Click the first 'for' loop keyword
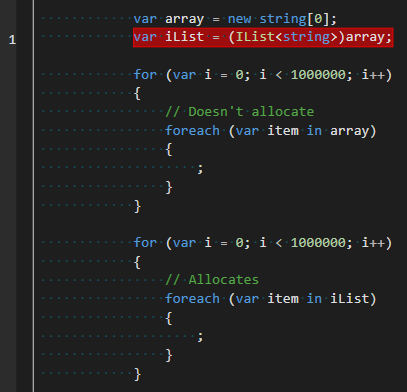 (x=145, y=74)
